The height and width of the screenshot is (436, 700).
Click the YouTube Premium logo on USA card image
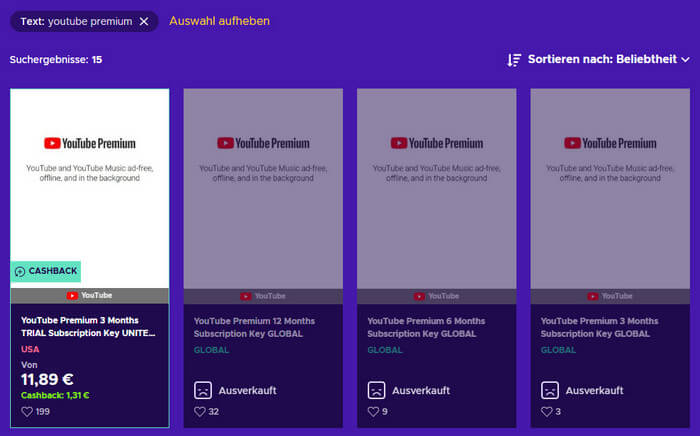click(90, 143)
